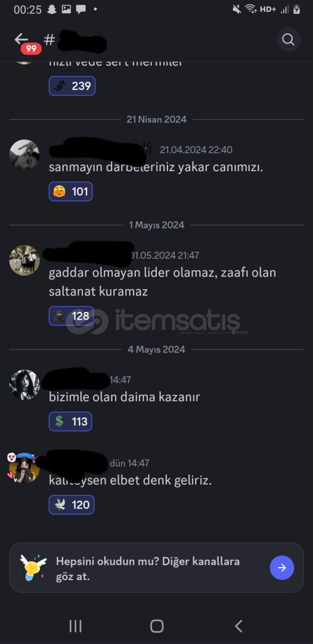Open avatar of the 01.05.2024 21:47 message author
Image resolution: width=313 pixels, height=644 pixels.
(24, 261)
